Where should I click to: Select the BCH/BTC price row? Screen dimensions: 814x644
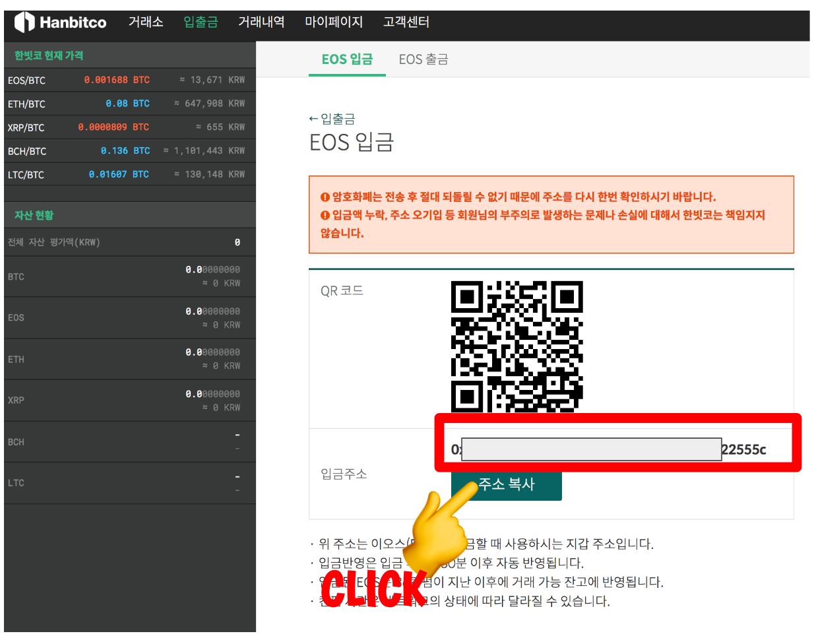click(x=129, y=151)
